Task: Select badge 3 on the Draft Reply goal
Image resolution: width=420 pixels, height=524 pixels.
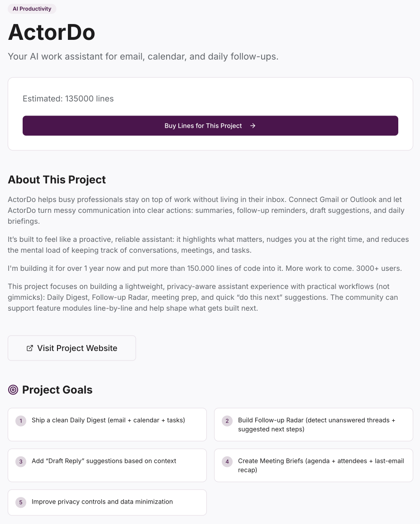Action: 21,462
